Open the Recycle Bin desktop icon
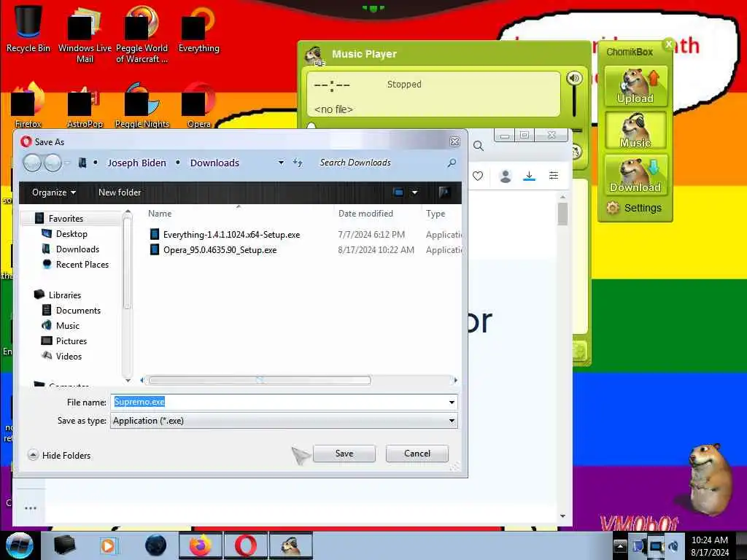The image size is (747, 560). coord(28,28)
